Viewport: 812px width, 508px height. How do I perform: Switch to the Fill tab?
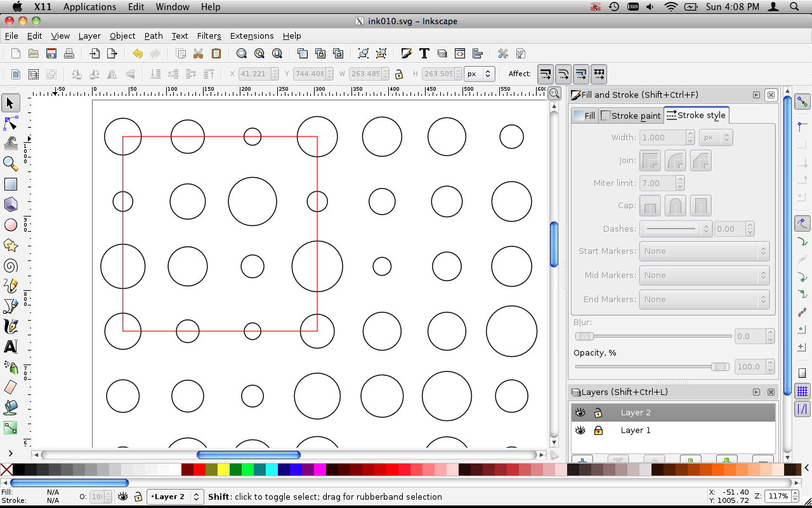[584, 116]
